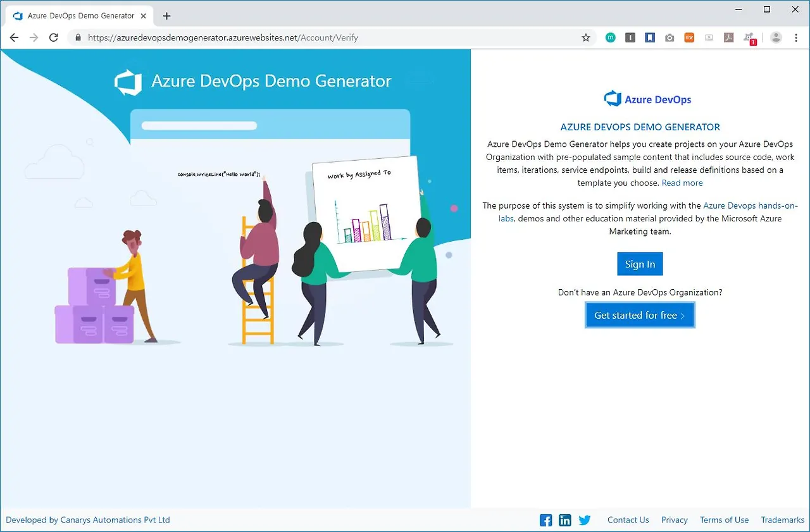Screen dimensions: 810x532
Task: View site security info via lock icon
Action: click(78, 38)
